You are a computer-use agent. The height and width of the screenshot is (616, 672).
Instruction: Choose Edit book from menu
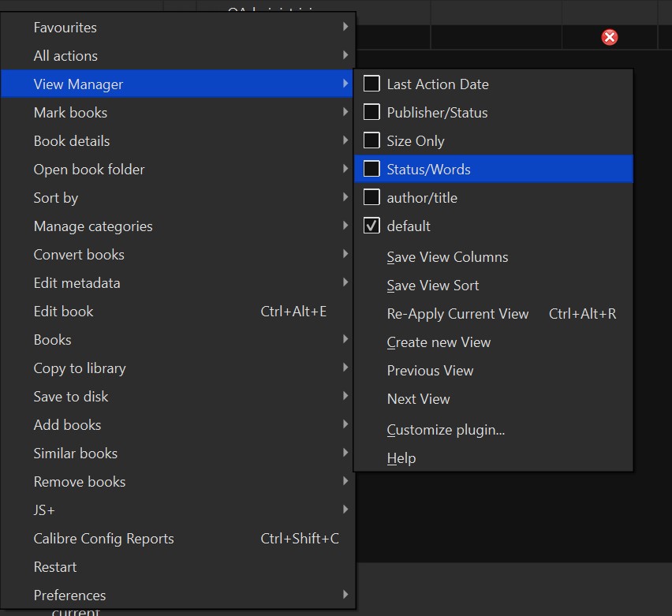point(63,311)
